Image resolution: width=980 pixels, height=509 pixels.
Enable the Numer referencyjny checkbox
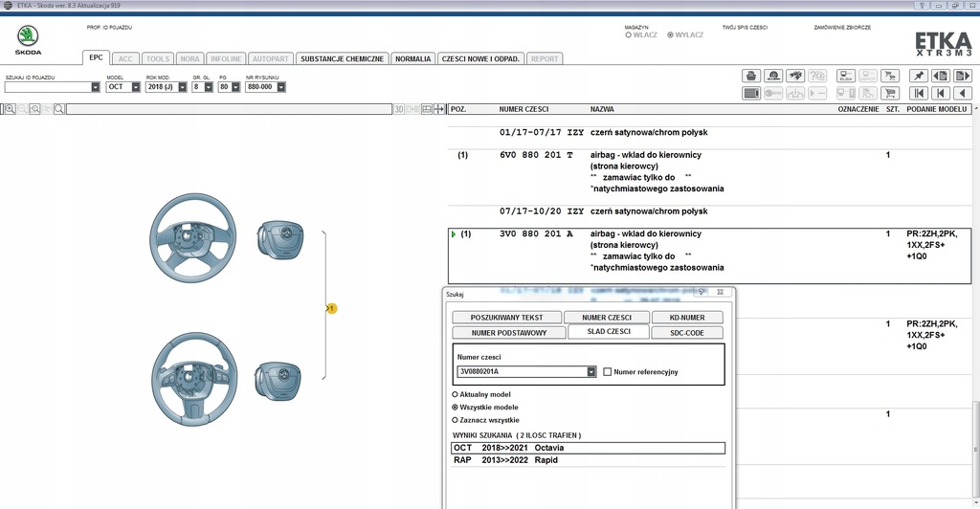coord(608,372)
